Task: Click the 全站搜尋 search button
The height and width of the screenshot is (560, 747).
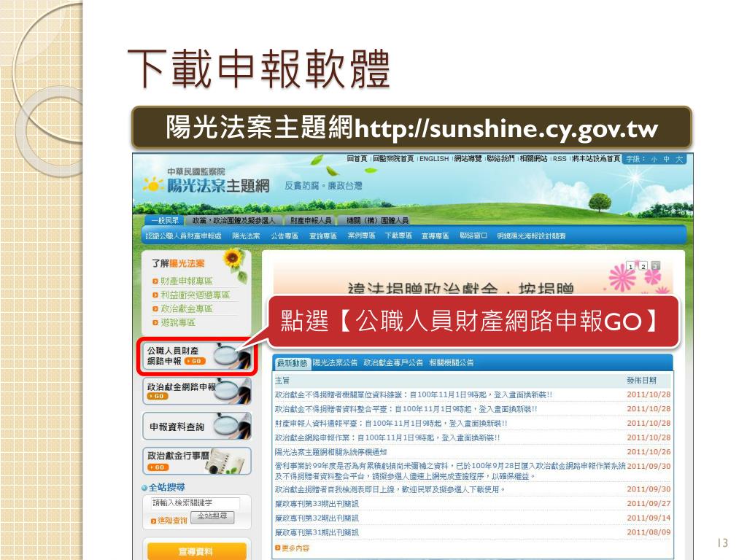Action: click(212, 517)
